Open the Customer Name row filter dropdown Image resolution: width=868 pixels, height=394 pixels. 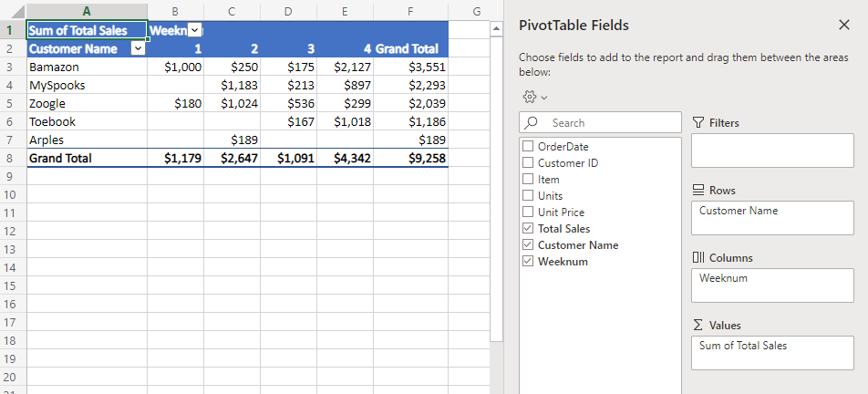(139, 48)
